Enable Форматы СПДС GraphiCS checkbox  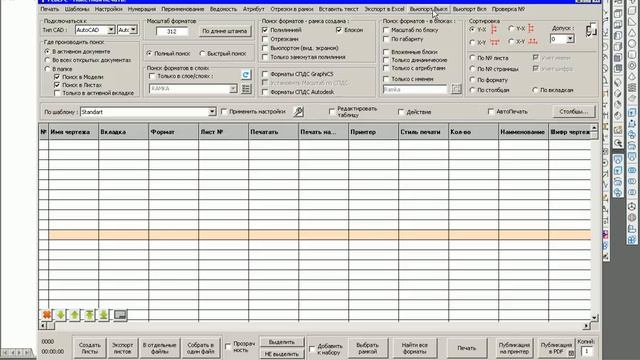pos(265,74)
